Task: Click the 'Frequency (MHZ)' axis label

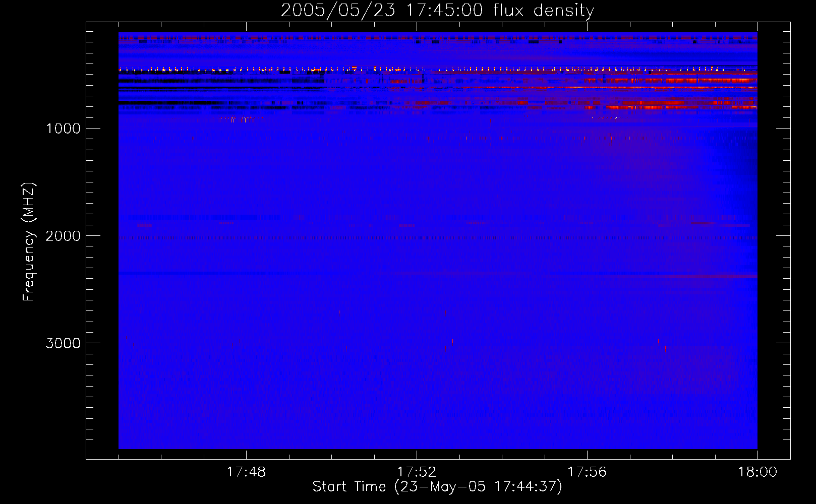Action: coord(29,242)
